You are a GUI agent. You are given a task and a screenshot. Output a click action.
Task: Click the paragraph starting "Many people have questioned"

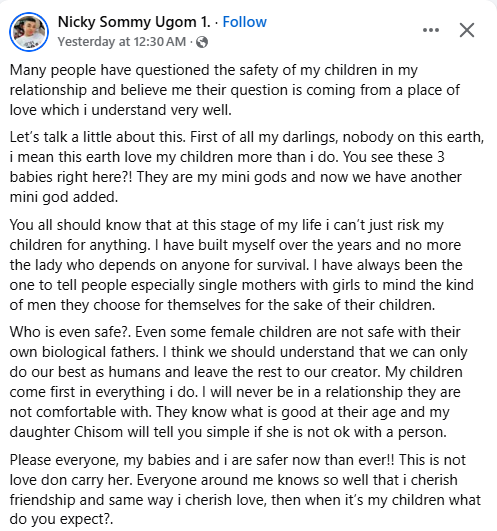tap(235, 90)
